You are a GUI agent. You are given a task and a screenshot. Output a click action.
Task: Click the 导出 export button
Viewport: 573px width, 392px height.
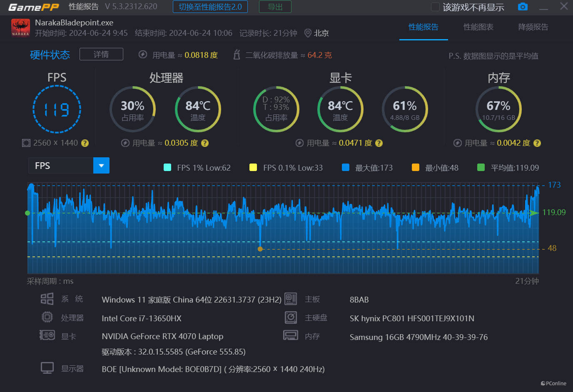(275, 7)
